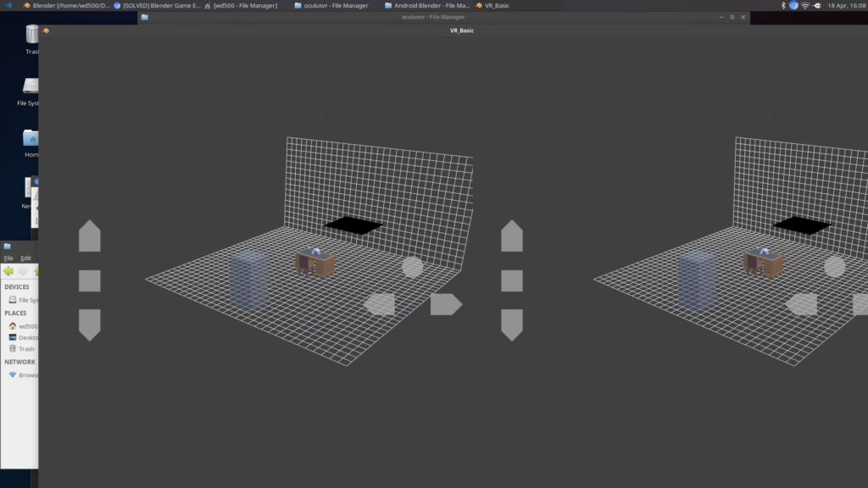
Task: Click the round circle button in left view
Action: (413, 267)
